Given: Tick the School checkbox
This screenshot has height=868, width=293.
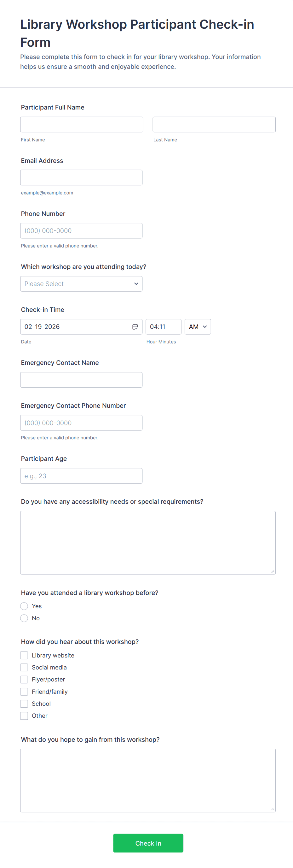Looking at the screenshot, I should tap(24, 704).
